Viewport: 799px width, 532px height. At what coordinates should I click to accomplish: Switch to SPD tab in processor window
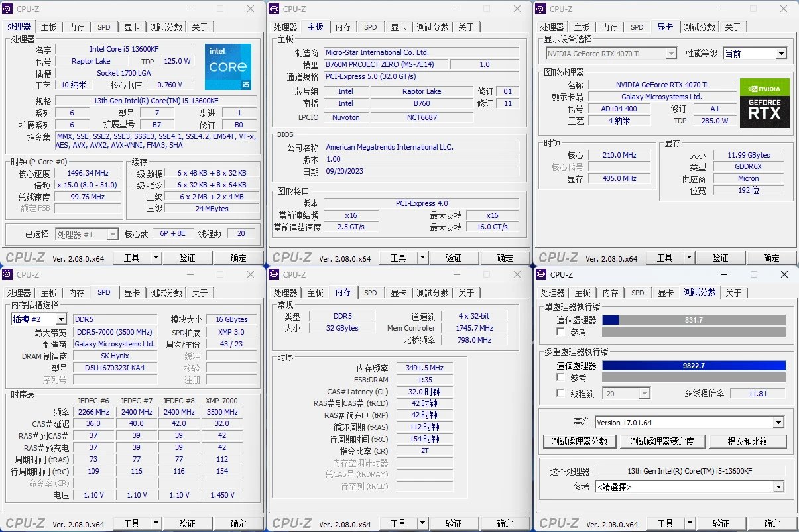(x=104, y=27)
